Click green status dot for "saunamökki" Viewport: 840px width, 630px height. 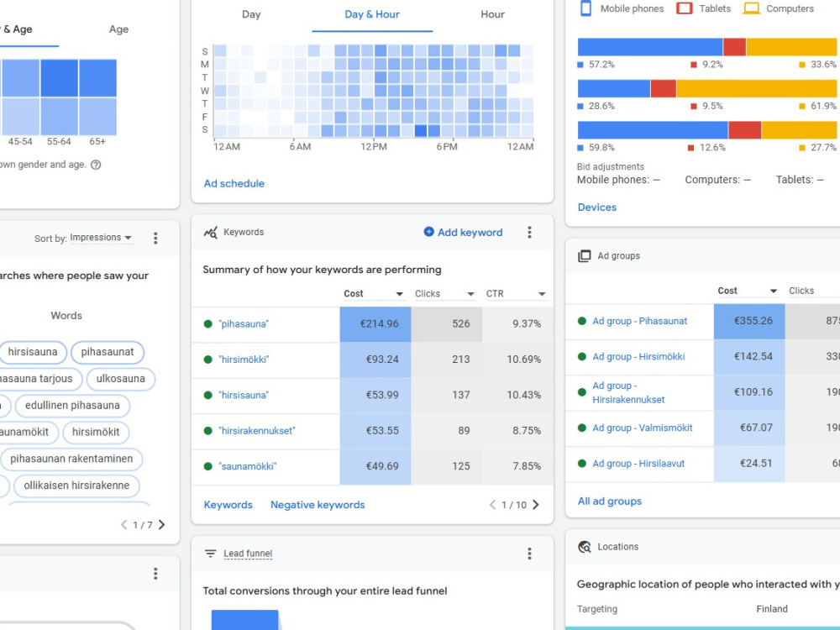point(207,466)
